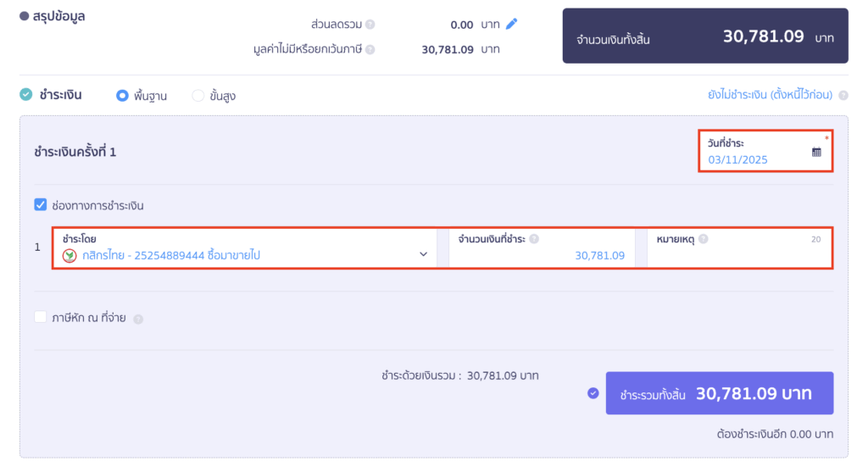Select the พื้นฐาน radio option
This screenshot has height=467, width=868.
click(x=122, y=96)
